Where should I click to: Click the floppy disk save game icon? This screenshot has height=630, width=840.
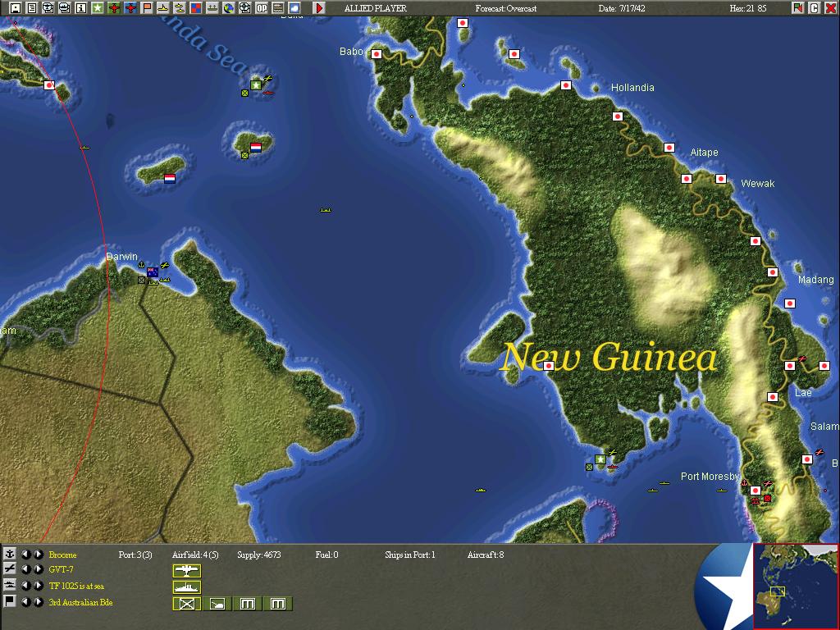pyautogui.click(x=16, y=8)
